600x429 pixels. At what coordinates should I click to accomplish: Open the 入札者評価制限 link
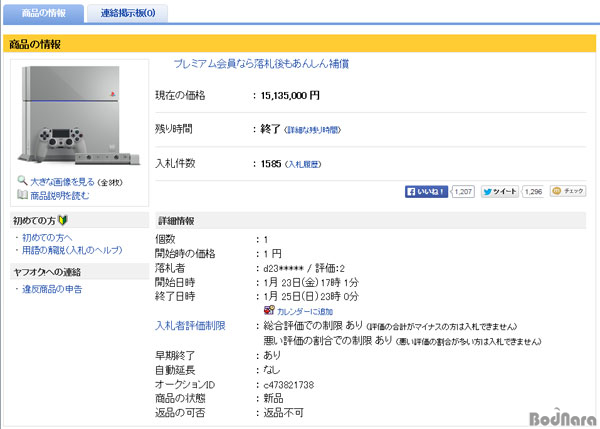pyautogui.click(x=190, y=326)
